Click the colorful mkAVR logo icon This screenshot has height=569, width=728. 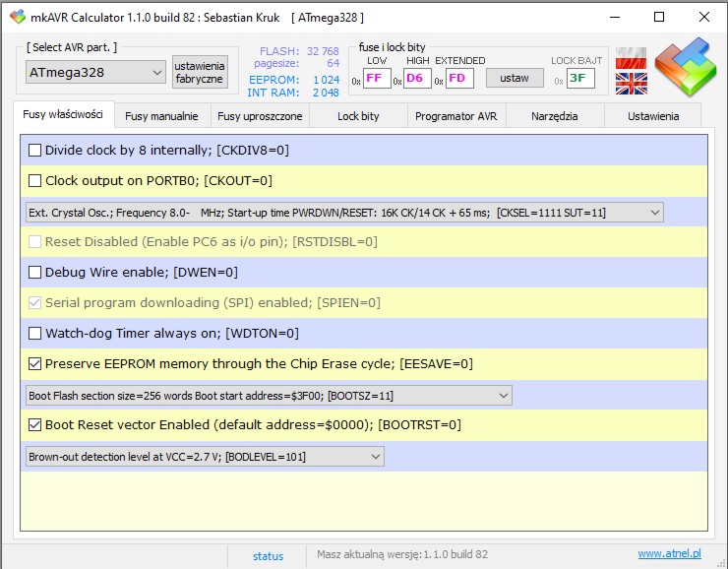click(685, 69)
